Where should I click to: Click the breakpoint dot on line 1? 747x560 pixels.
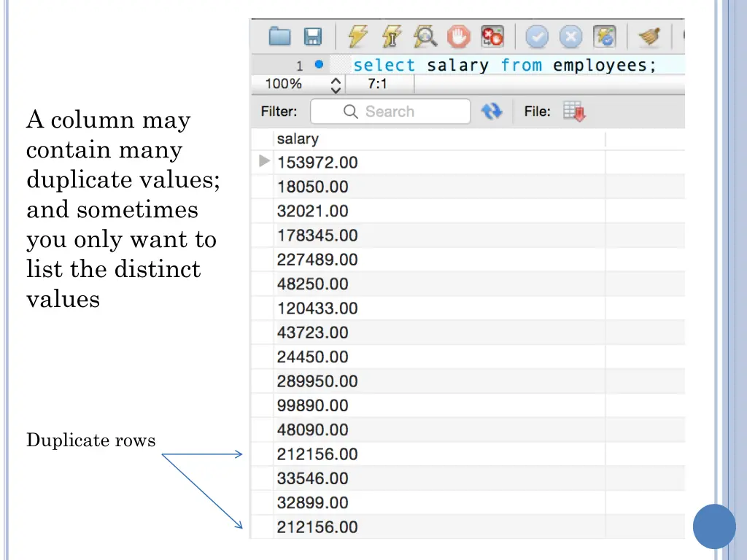320,64
